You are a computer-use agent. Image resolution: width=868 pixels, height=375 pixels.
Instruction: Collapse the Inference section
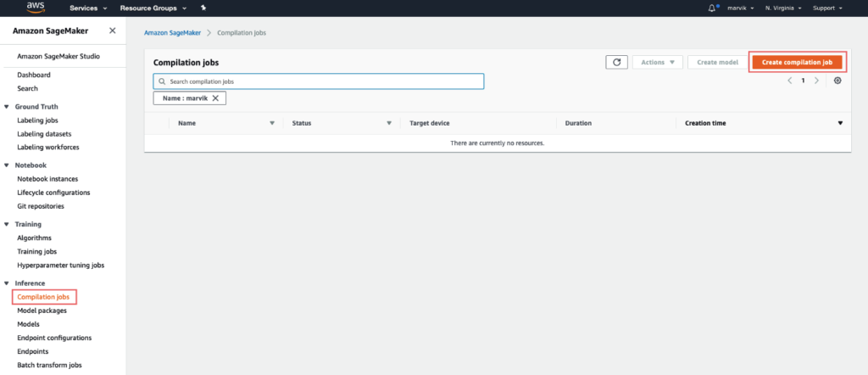coord(7,283)
